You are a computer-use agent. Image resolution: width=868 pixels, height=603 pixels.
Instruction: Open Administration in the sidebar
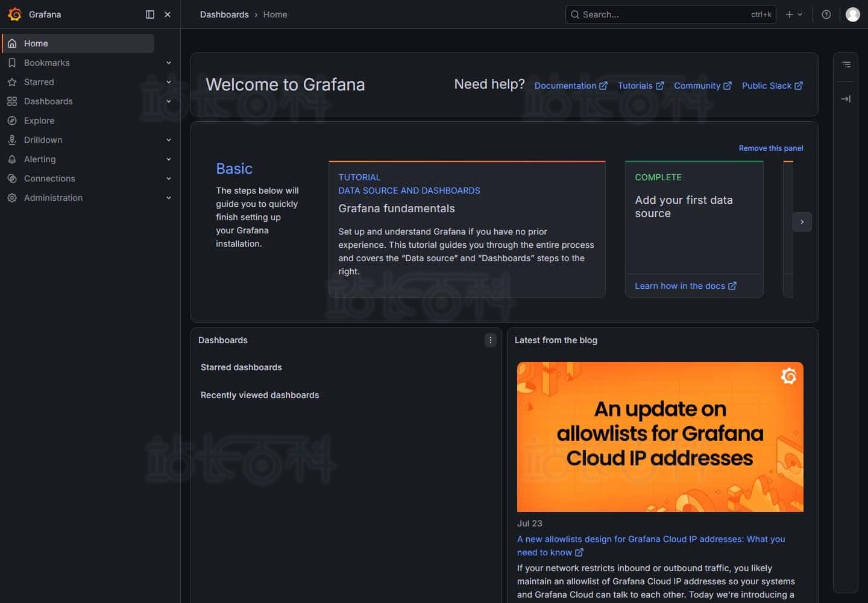coord(53,198)
